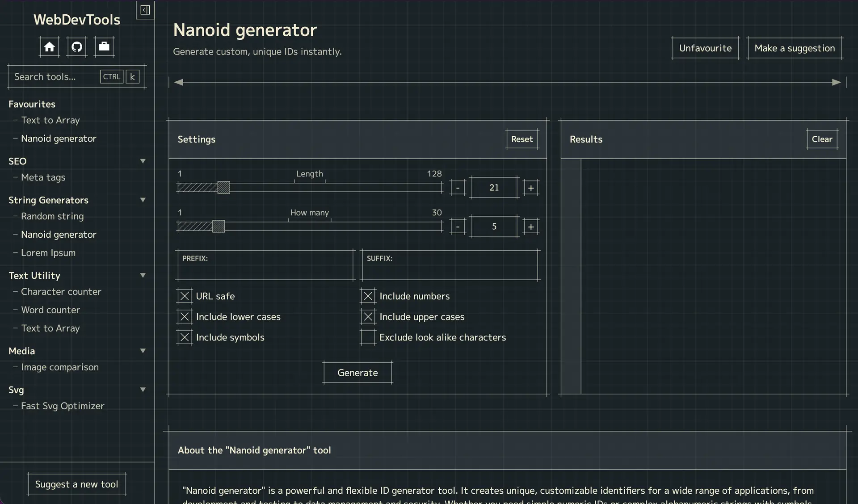Collapse the Svg section
This screenshot has height=504, width=858.
pyautogui.click(x=143, y=390)
